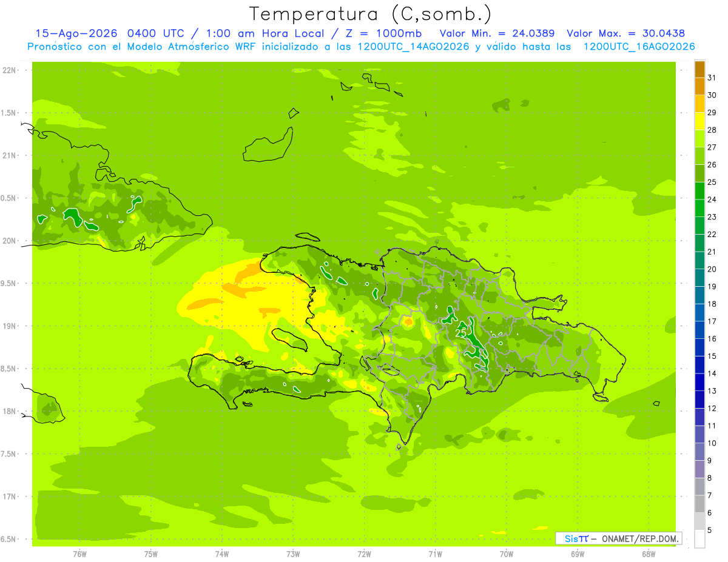Screen dimensions: 728x562
Task: Click the "Valor Max. = 30.0438" text
Action: pos(626,33)
